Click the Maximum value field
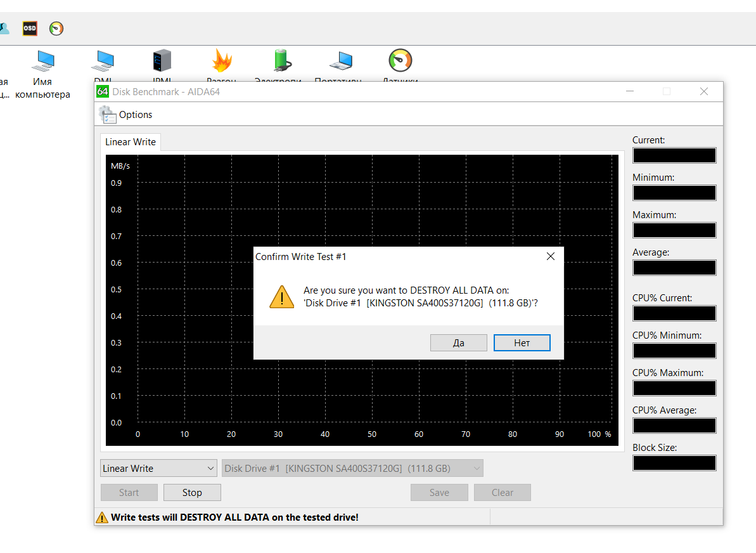 coord(674,230)
